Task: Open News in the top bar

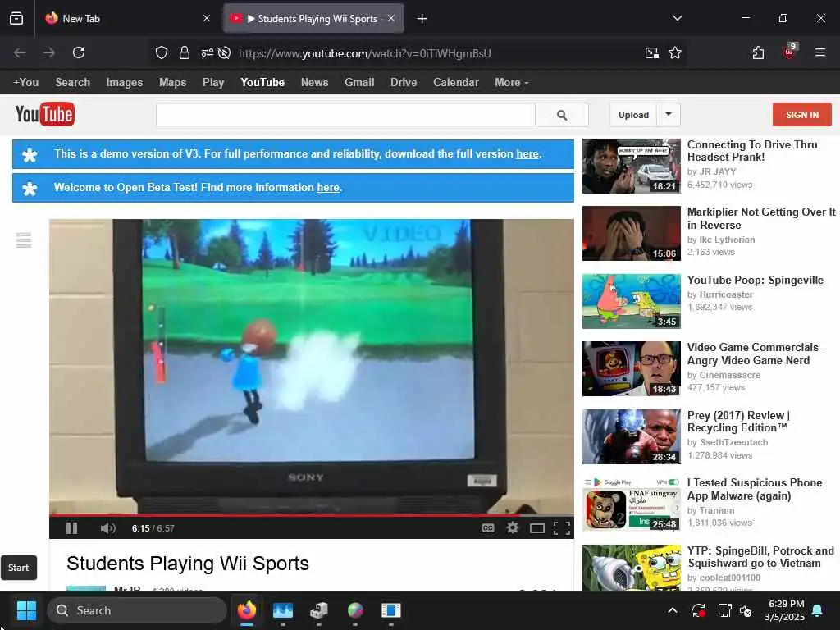Action: pos(314,83)
